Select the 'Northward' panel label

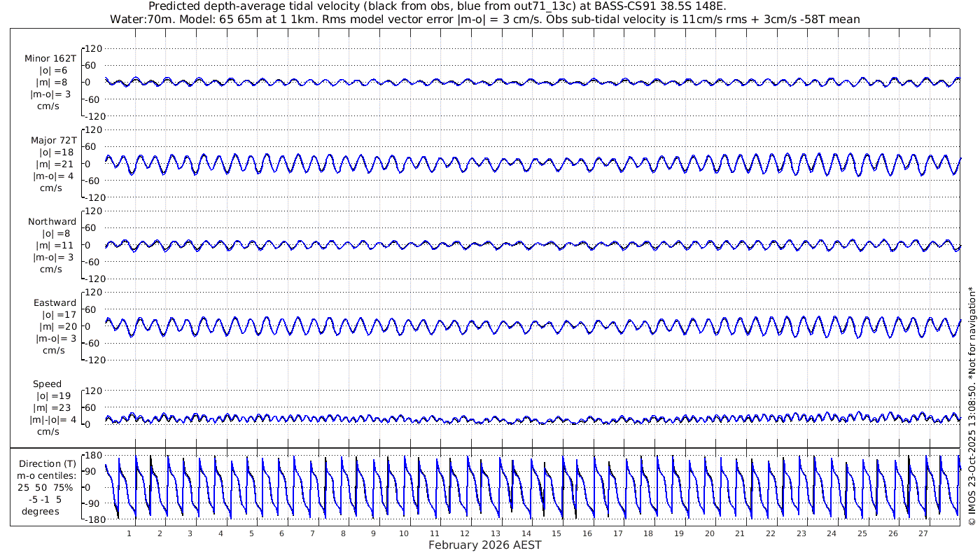(x=52, y=221)
